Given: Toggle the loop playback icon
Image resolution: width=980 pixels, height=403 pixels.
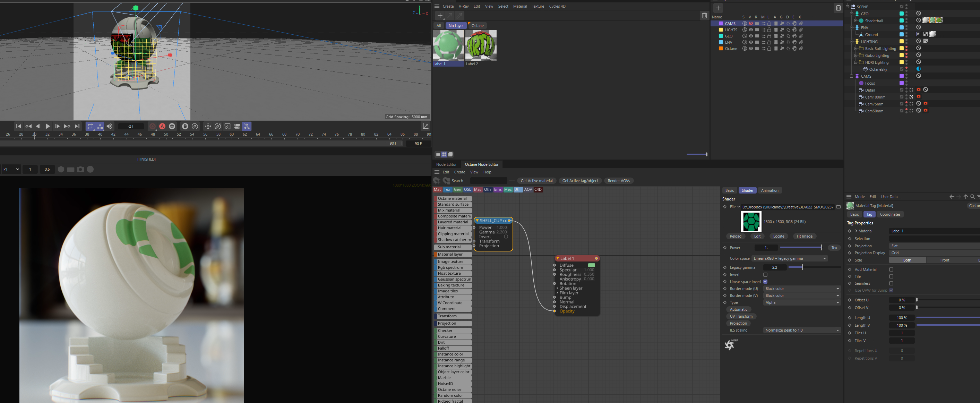Looking at the screenshot, I should [90, 126].
